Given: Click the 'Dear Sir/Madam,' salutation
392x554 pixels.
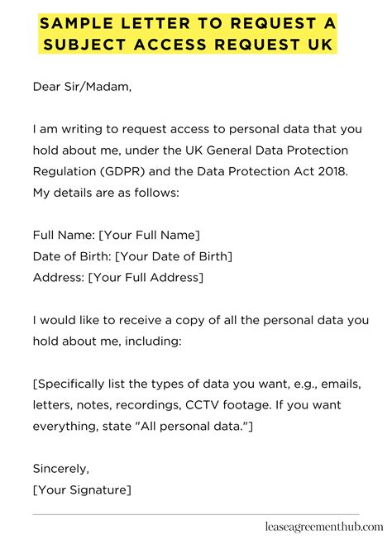Looking at the screenshot, I should 82,87.
